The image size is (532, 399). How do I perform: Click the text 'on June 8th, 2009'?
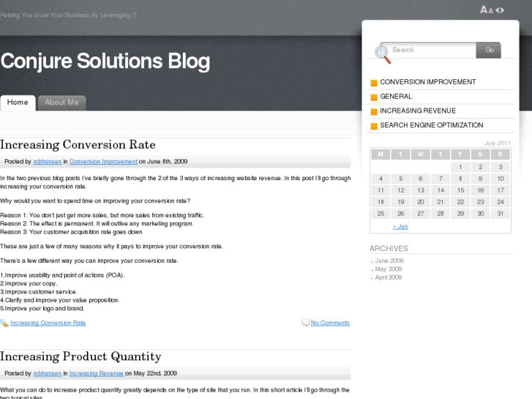[x=163, y=162]
